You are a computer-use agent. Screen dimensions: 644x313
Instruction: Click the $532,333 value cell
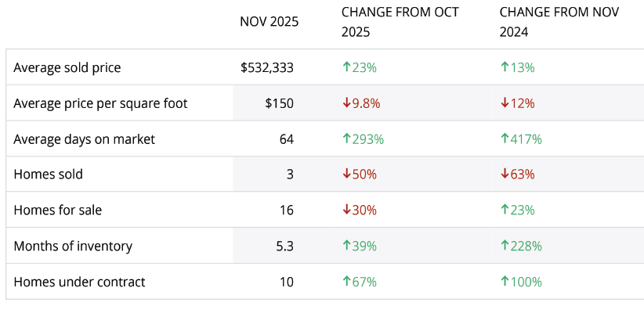(267, 67)
